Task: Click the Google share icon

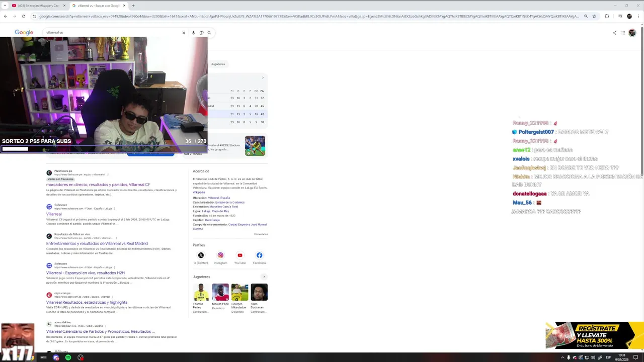Action: point(614,33)
